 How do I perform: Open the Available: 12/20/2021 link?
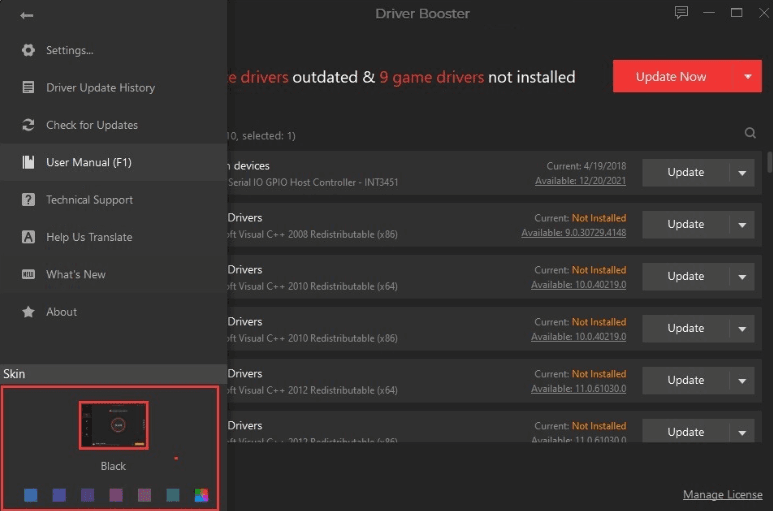click(x=580, y=181)
